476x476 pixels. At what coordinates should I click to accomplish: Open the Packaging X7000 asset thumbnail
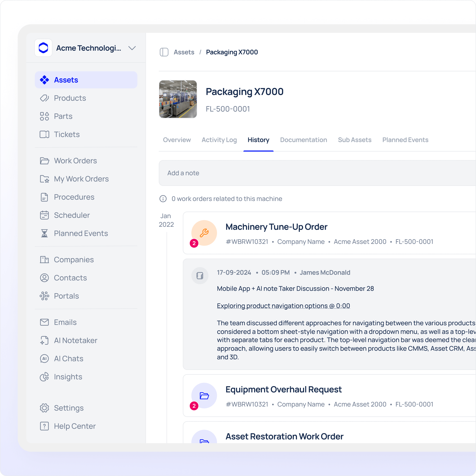pos(178,99)
